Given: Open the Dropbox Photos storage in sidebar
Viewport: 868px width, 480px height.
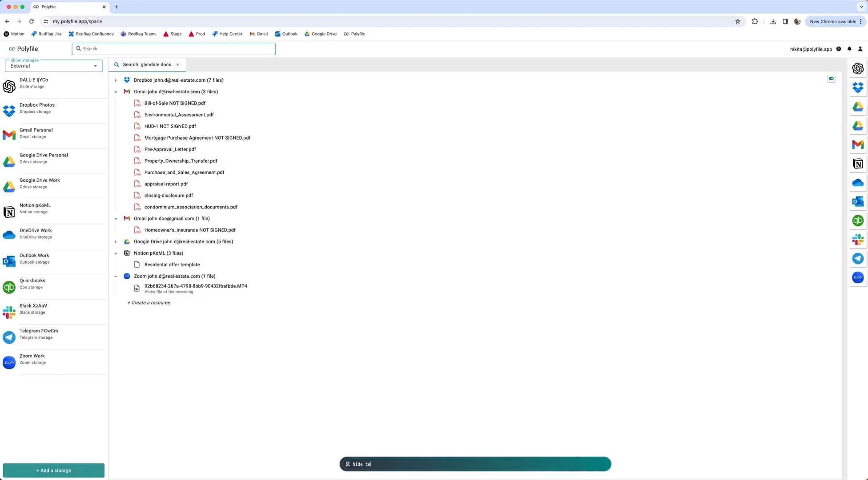Looking at the screenshot, I should [53, 108].
